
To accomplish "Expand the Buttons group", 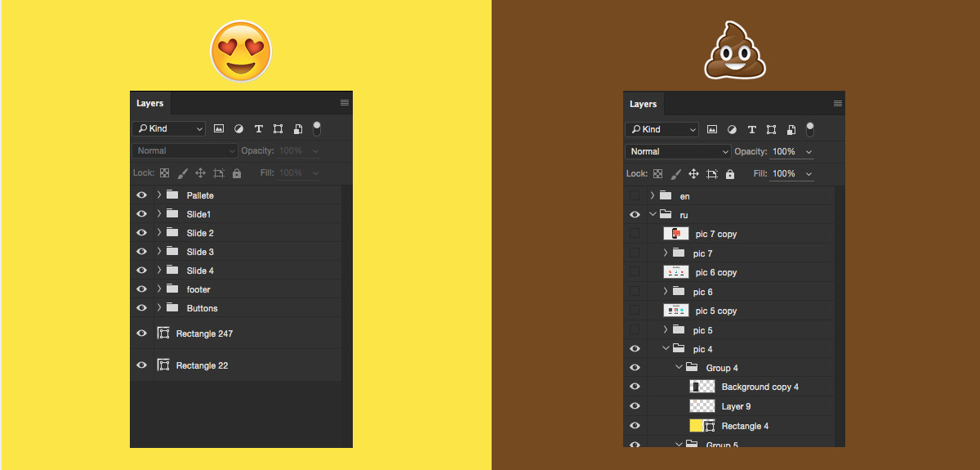I will click(159, 308).
